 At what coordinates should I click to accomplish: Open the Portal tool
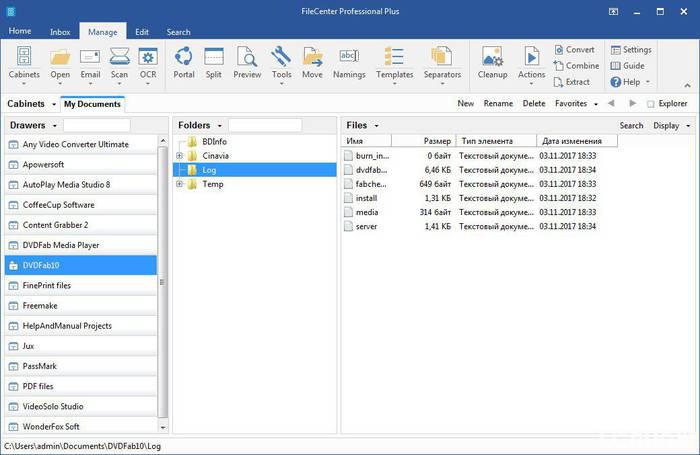[183, 63]
